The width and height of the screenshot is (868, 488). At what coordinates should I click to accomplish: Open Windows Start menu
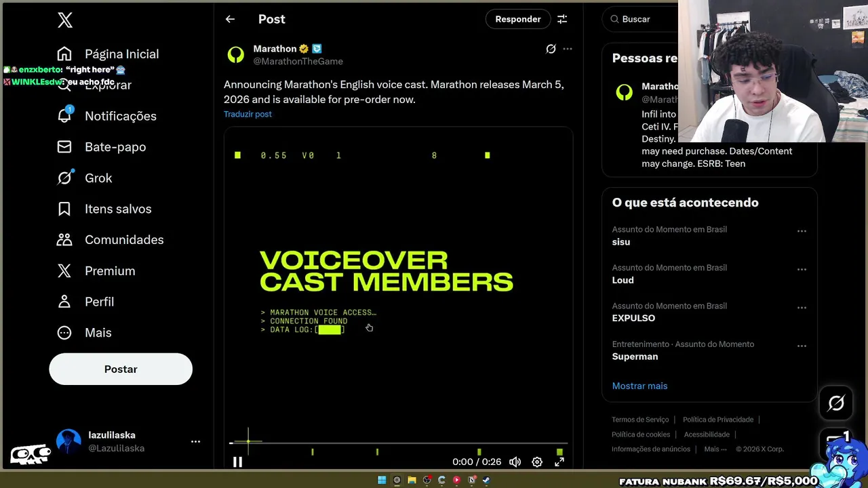point(382,481)
